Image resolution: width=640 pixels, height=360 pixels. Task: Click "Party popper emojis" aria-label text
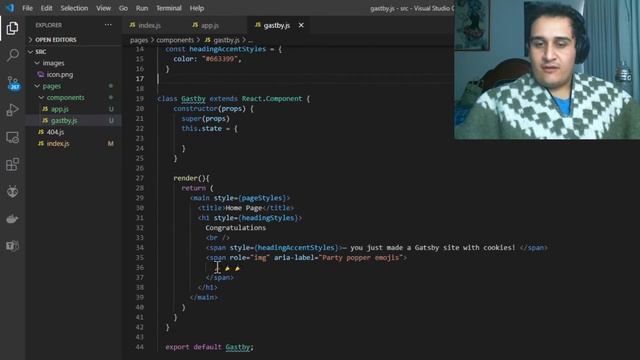click(360, 258)
